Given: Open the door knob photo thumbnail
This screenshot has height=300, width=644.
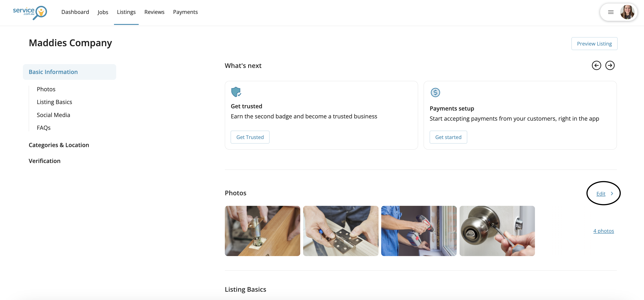Looking at the screenshot, I should [x=497, y=231].
